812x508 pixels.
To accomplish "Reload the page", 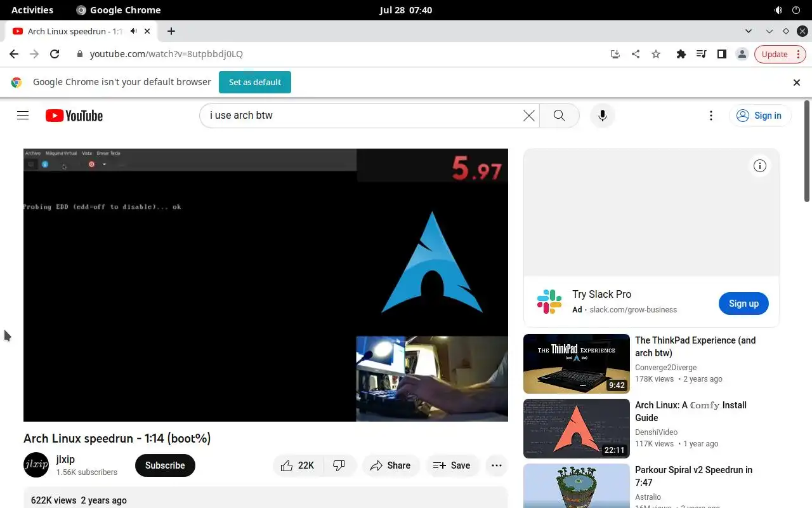I will tap(55, 54).
